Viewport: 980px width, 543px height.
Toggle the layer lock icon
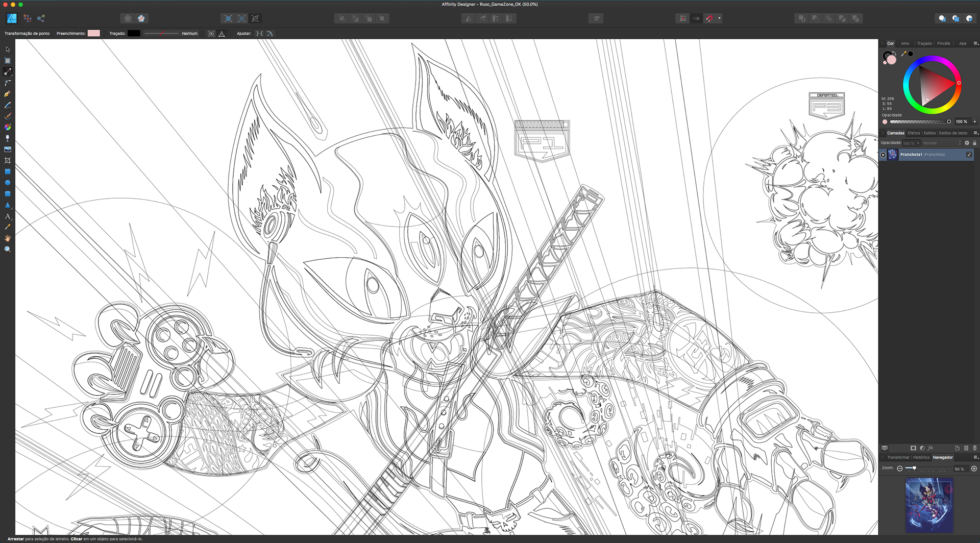click(x=974, y=143)
